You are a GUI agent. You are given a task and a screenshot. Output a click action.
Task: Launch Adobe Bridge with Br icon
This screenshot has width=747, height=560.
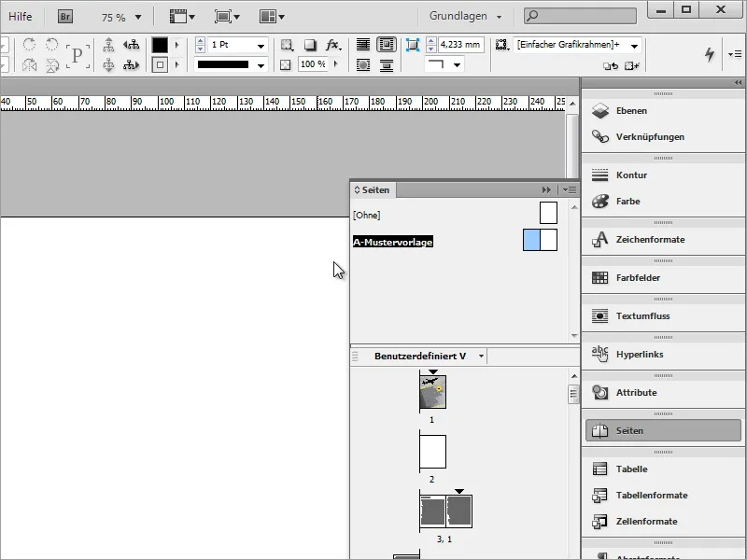(x=65, y=17)
